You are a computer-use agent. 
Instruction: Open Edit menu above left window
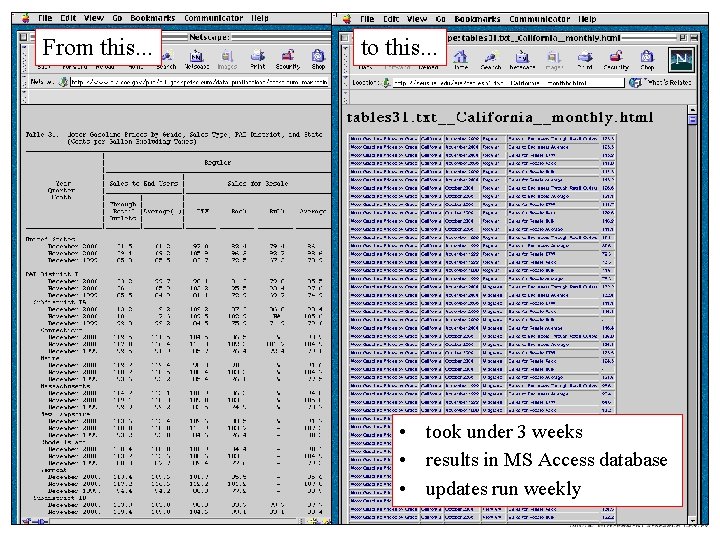coord(68,18)
